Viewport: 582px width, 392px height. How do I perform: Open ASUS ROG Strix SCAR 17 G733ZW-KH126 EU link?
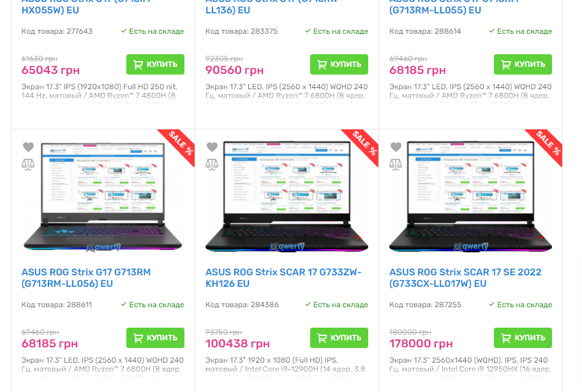283,278
